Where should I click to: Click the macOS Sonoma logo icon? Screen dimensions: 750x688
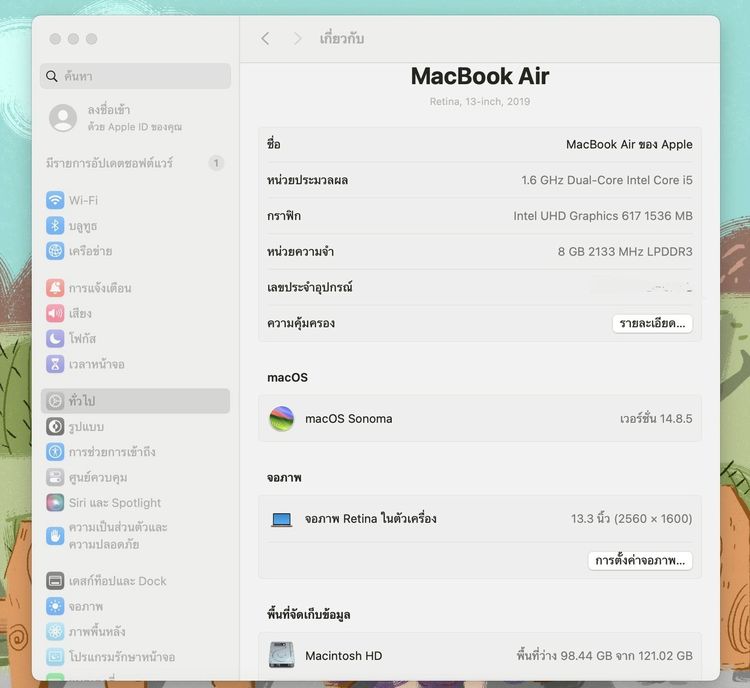[282, 419]
